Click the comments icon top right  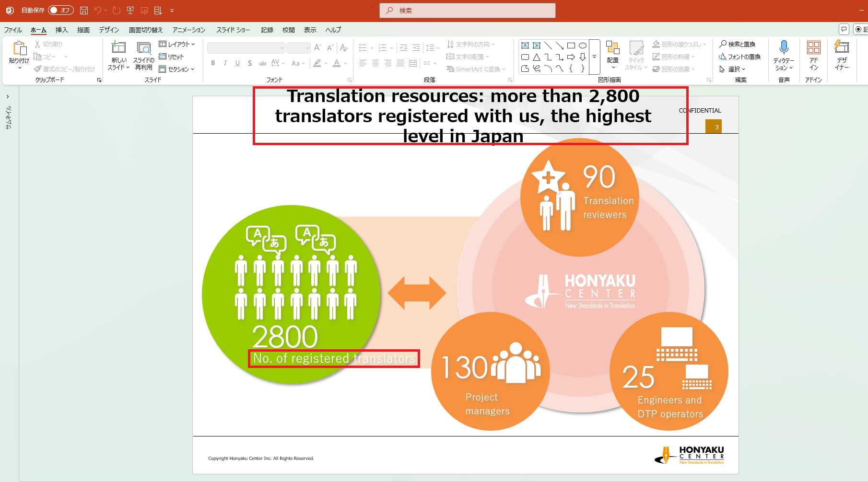tap(844, 29)
